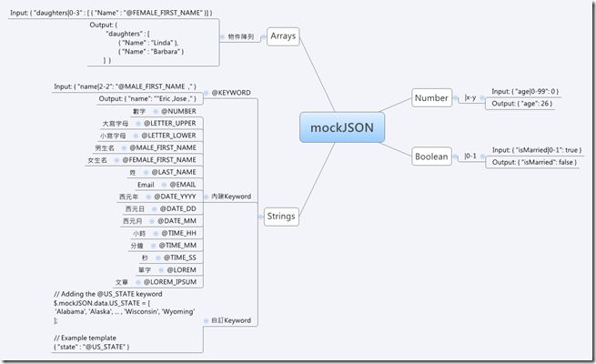Select the name|2-2 Input text

(x=125, y=86)
